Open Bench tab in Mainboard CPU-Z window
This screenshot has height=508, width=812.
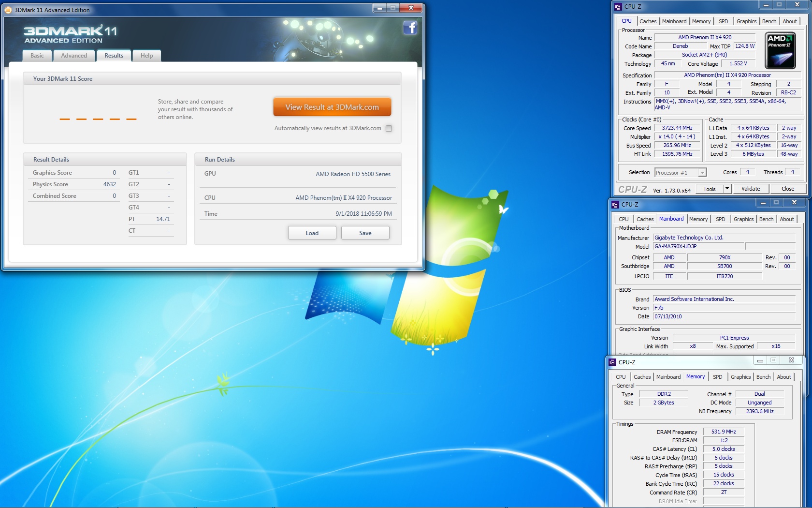pyautogui.click(x=766, y=219)
